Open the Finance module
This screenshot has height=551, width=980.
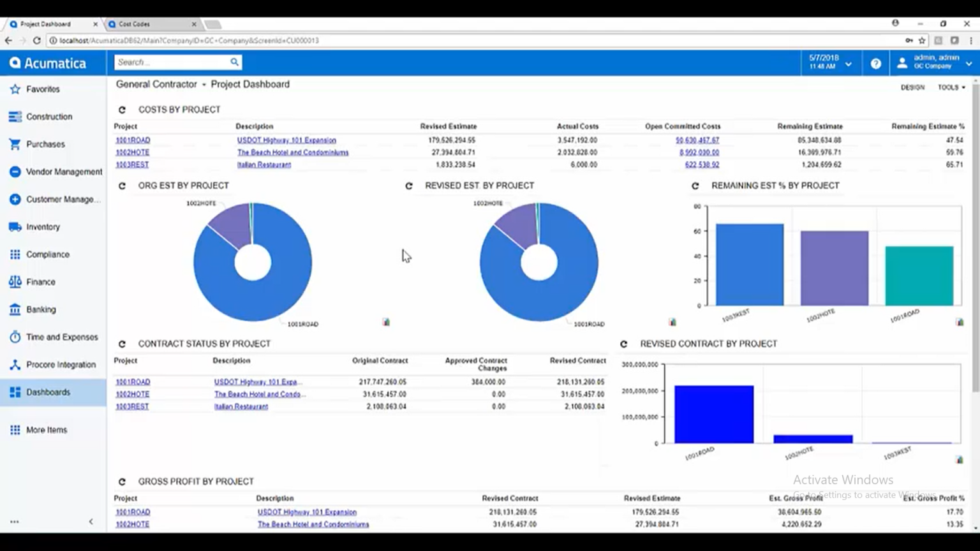tap(41, 281)
